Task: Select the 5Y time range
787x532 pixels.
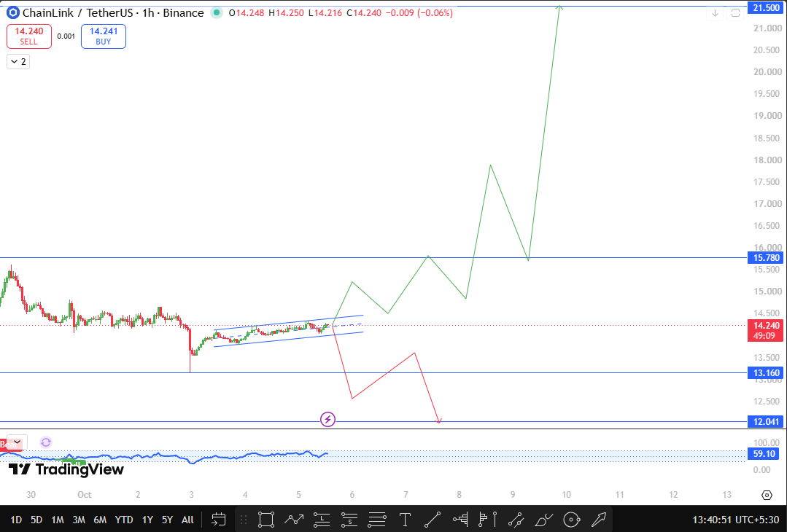Action: coord(167,520)
